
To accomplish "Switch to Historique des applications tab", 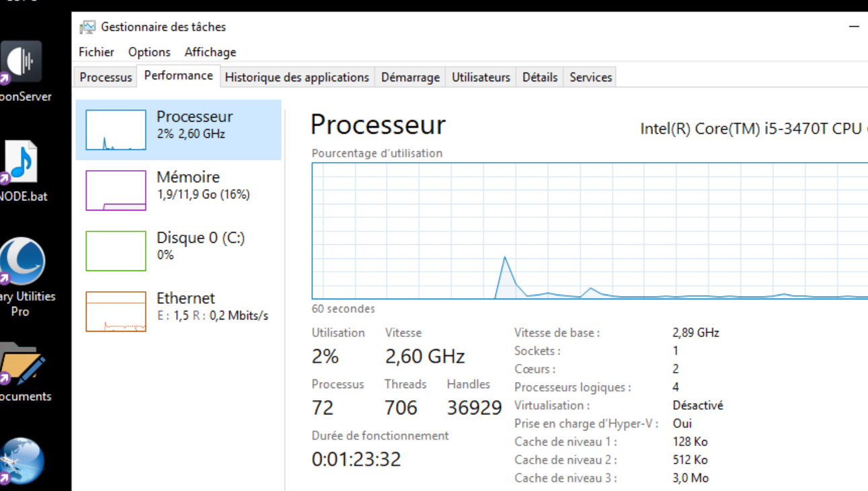I will tap(297, 77).
